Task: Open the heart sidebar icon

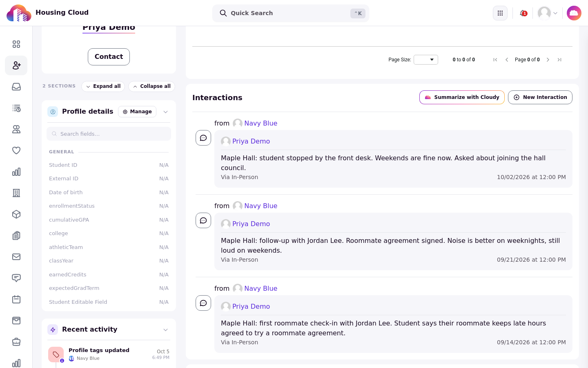Action: coord(16,150)
